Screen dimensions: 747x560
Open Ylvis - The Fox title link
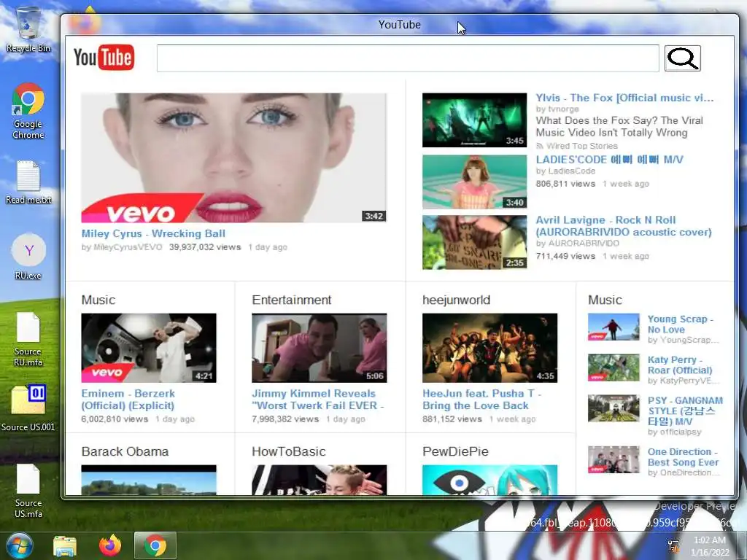(x=624, y=98)
